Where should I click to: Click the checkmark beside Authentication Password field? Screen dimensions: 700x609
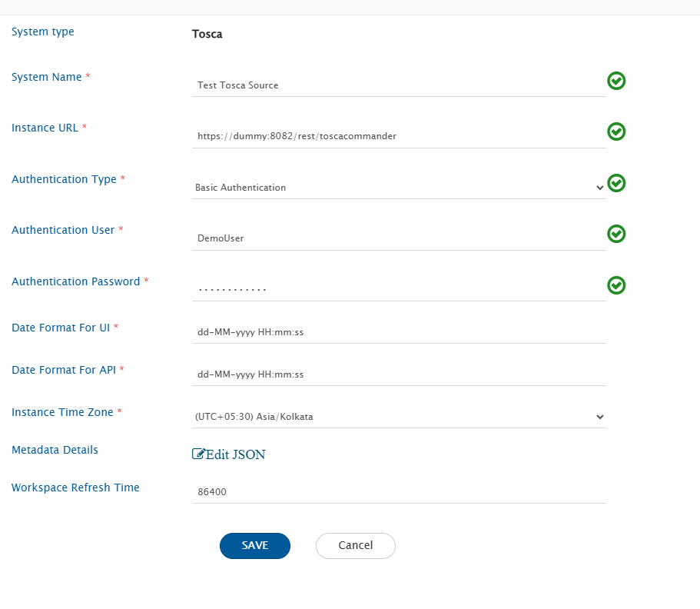616,285
